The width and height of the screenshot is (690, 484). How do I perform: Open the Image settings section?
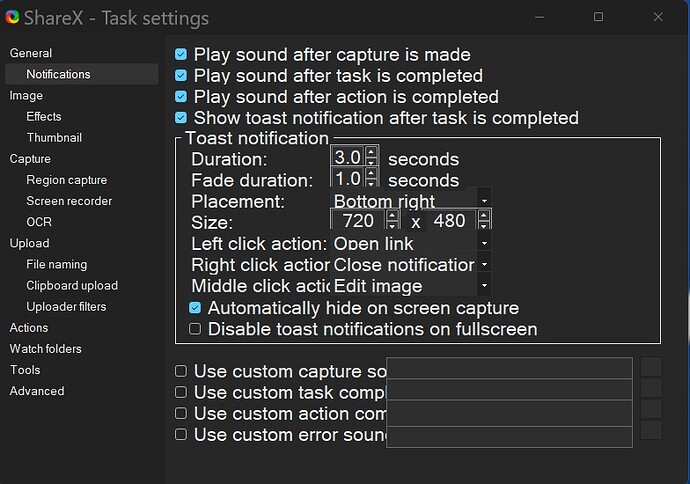(26, 95)
